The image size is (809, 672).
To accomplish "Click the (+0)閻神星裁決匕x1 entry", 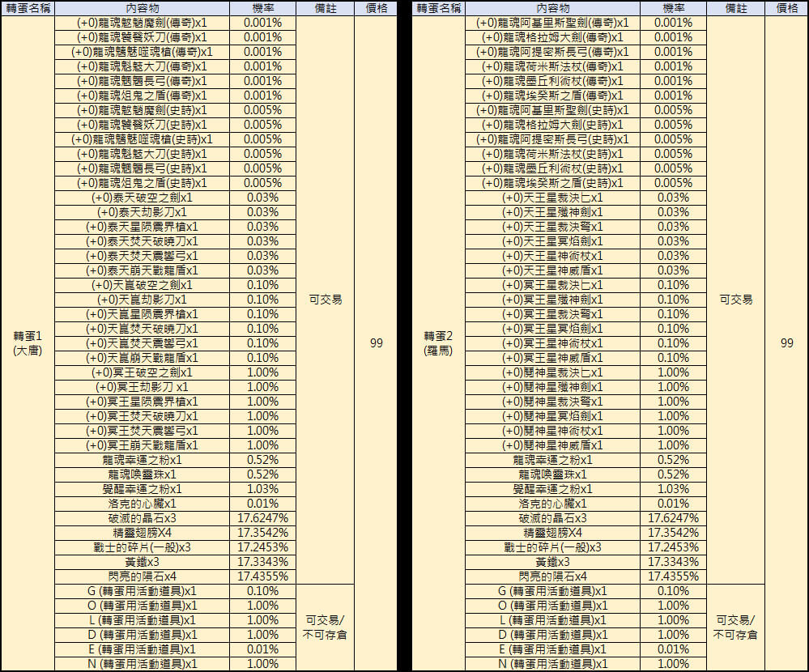I will (552, 372).
